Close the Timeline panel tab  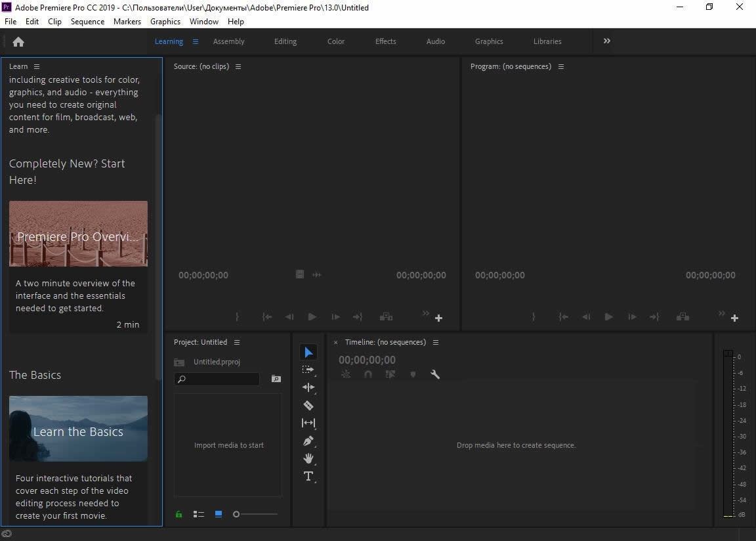tap(335, 342)
